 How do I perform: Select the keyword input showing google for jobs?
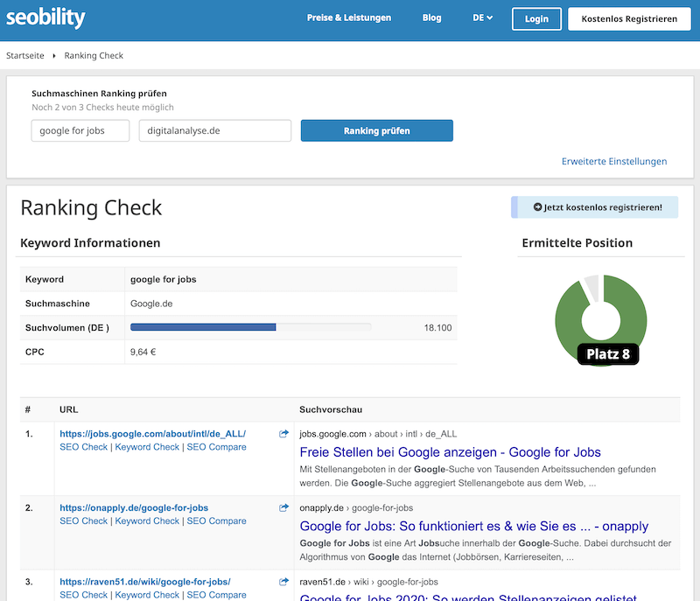pos(80,129)
